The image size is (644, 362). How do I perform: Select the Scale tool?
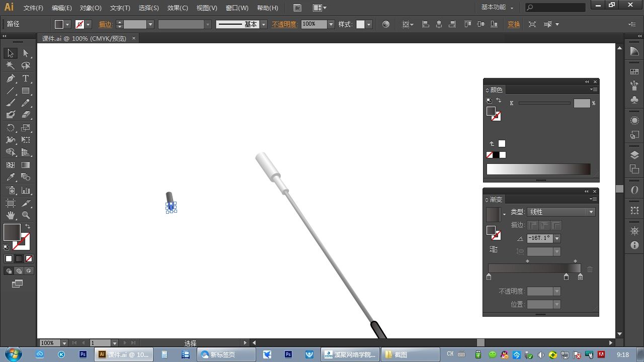26,128
